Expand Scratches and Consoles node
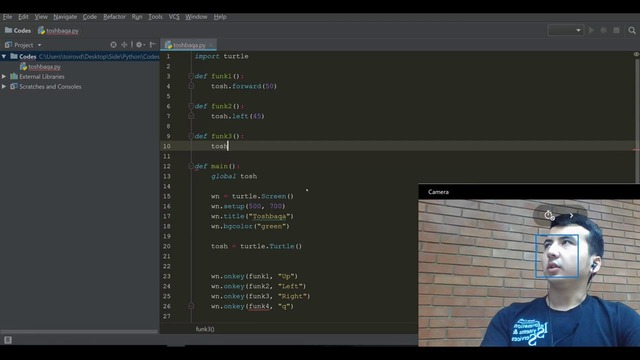This screenshot has width=640, height=360. click(x=4, y=87)
